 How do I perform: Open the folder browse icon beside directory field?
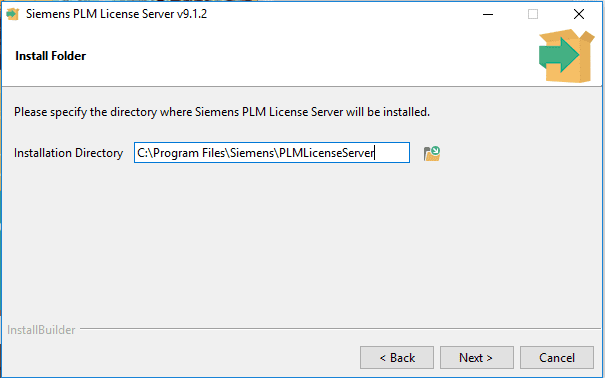(432, 153)
